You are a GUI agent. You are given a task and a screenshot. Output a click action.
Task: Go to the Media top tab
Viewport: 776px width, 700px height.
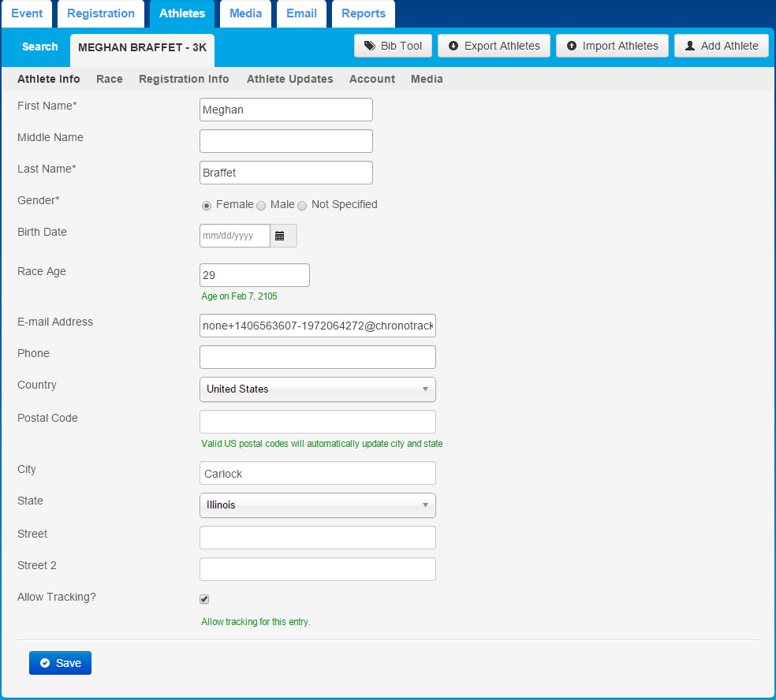click(245, 13)
